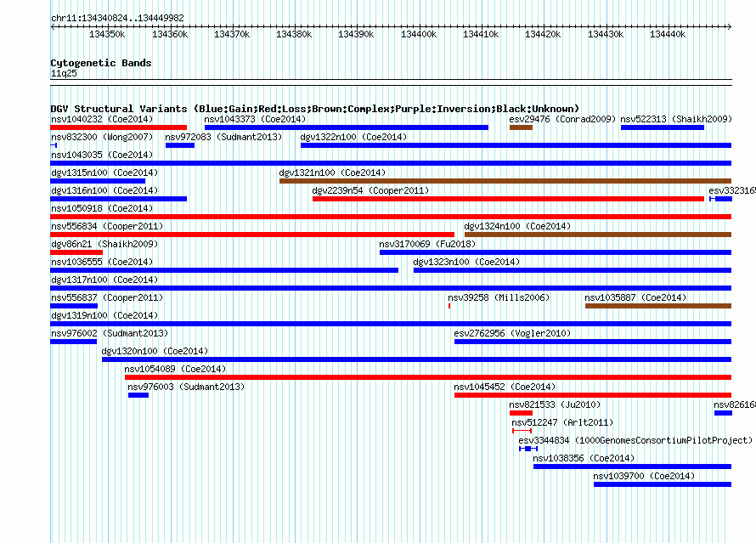Click the 134440k ruler position label
Screen dimensions: 756x543
pyautogui.click(x=668, y=34)
